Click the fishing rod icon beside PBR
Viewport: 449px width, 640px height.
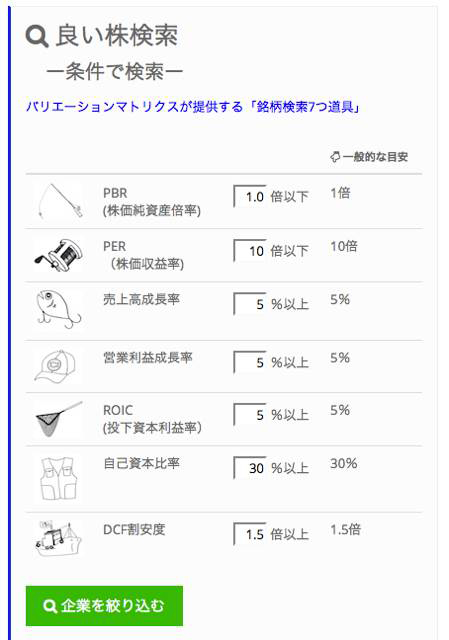[59, 201]
